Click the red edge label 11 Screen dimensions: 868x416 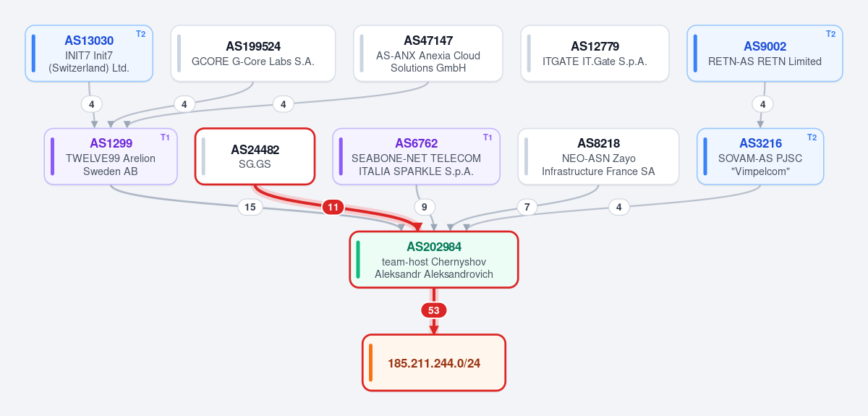pyautogui.click(x=333, y=208)
